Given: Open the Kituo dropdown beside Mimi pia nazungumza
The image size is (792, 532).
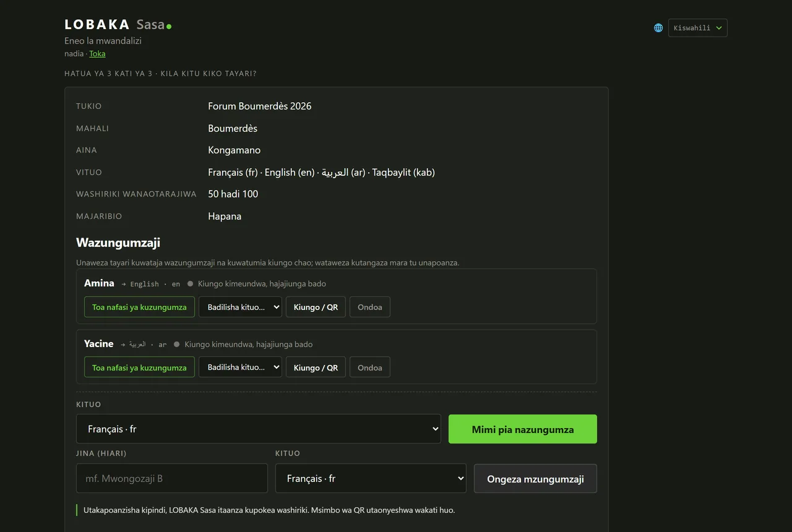Looking at the screenshot, I should click(x=259, y=429).
